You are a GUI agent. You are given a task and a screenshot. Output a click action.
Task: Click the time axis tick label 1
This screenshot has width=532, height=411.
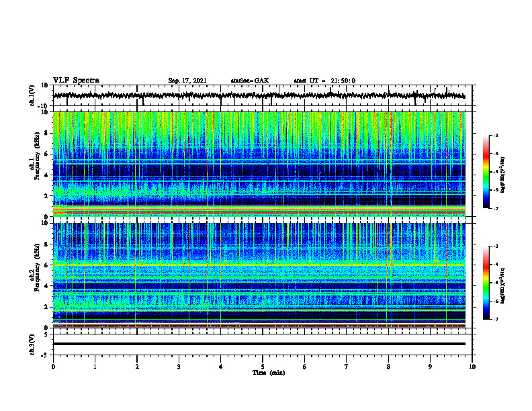pyautogui.click(x=95, y=367)
